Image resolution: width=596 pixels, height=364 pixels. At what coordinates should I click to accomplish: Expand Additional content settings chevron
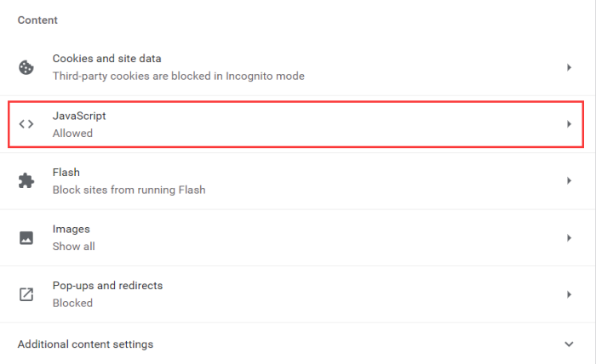point(569,344)
